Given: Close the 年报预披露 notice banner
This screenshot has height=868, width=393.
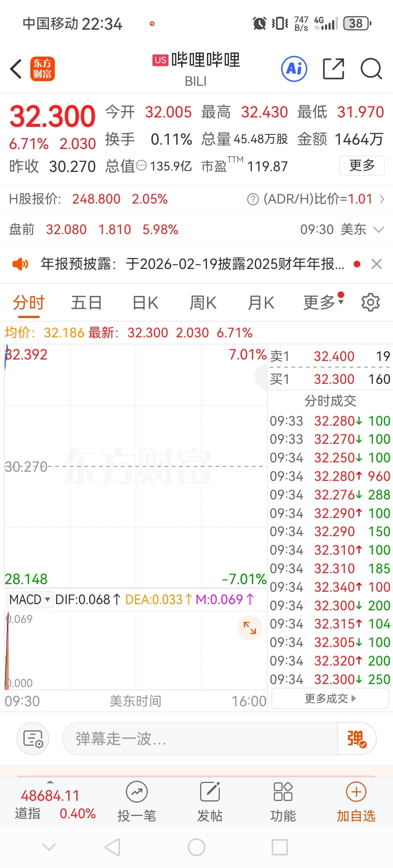Looking at the screenshot, I should click(377, 264).
